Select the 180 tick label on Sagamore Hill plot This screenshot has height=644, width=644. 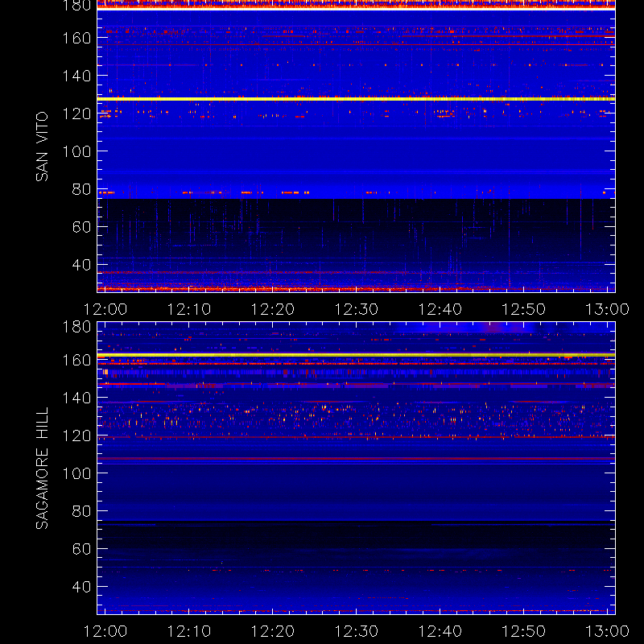(76, 327)
